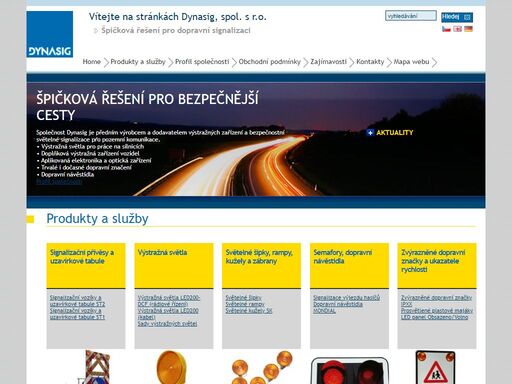Viewport: 512px width, 384px height.
Task: Open Zvýrazněné dopravní značky a ukazatele rychlosti card
Action: pos(437,266)
